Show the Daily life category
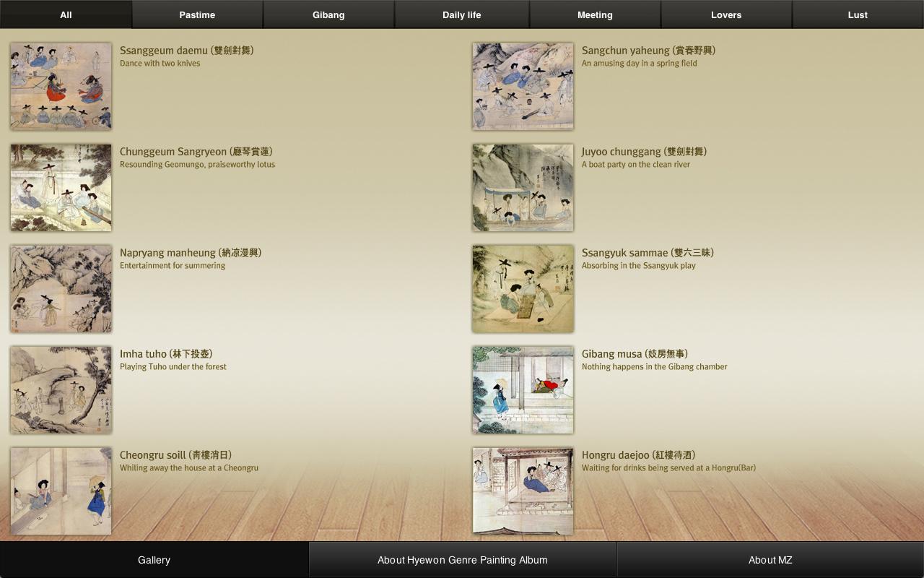The width and height of the screenshot is (924, 578). point(462,14)
